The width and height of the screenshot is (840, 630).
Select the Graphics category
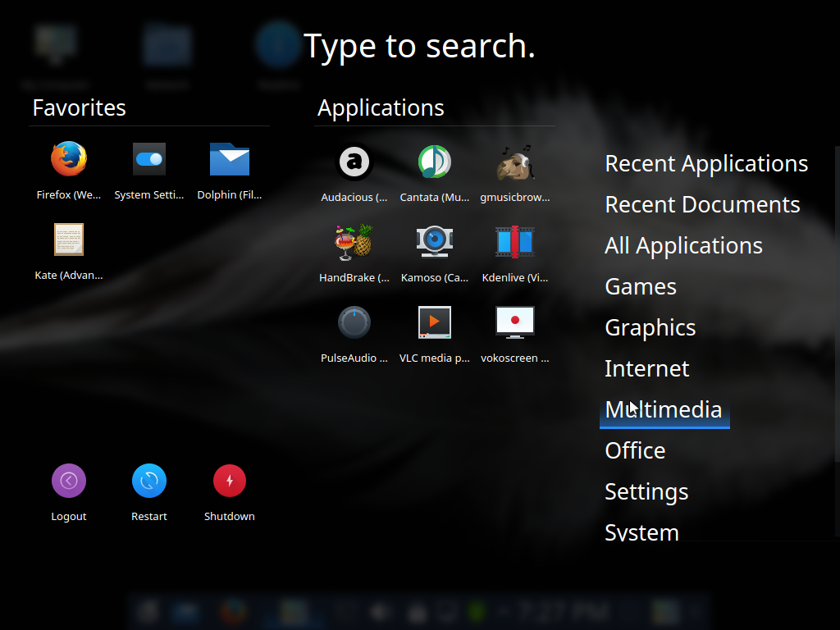pos(650,327)
